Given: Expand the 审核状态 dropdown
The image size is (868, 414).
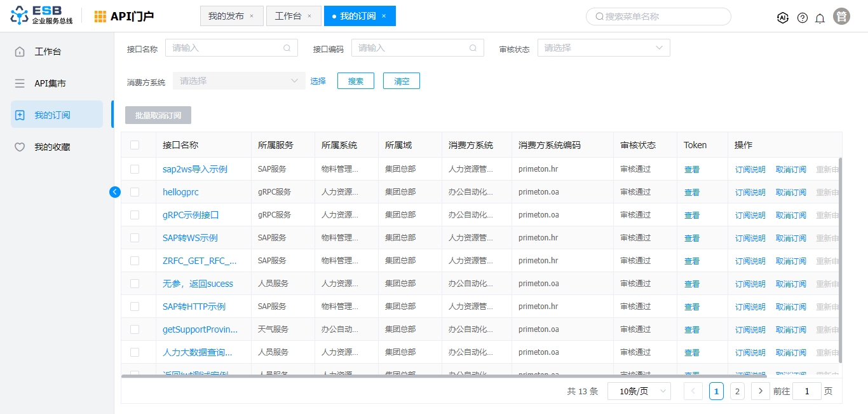Looking at the screenshot, I should pos(604,48).
